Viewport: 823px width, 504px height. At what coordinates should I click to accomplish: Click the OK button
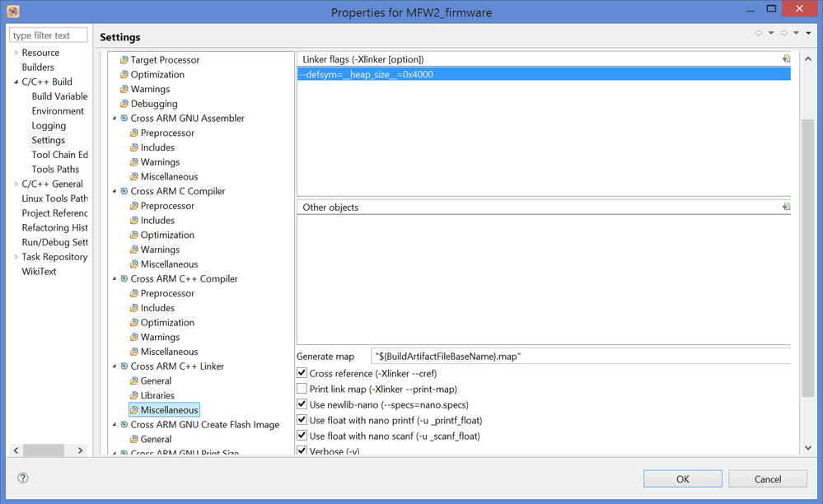tap(682, 478)
